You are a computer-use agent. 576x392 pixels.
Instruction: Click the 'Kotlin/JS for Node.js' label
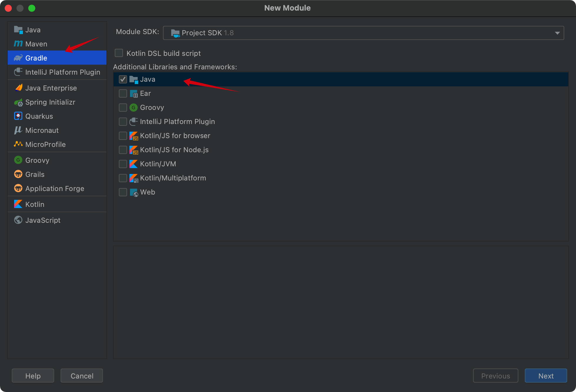tap(174, 150)
